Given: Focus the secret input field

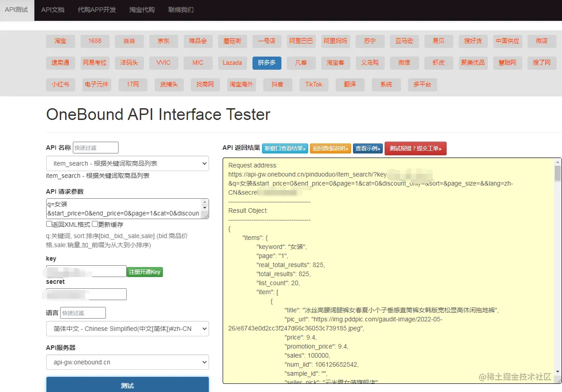Looking at the screenshot, I should tap(86, 294).
